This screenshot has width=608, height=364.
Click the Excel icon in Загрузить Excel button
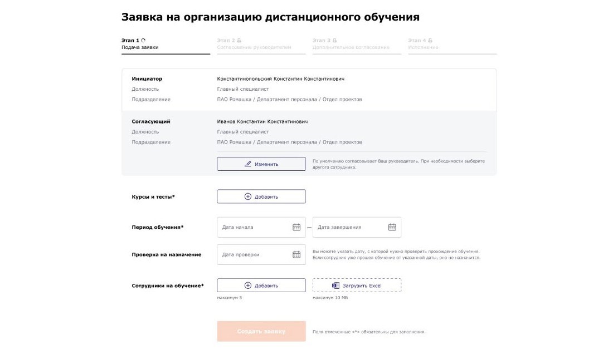click(334, 284)
